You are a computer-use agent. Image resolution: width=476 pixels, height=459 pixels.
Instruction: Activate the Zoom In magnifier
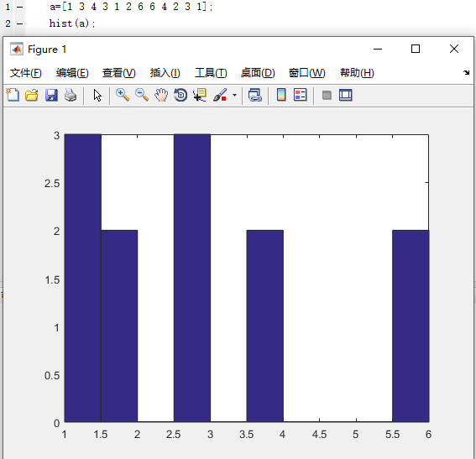click(x=123, y=95)
